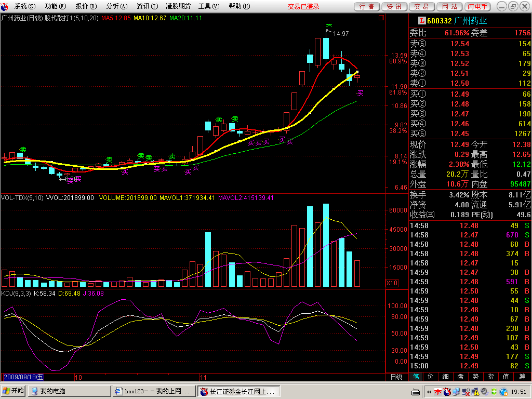
Task: Switch to the 势 tab
Action: (475, 377)
